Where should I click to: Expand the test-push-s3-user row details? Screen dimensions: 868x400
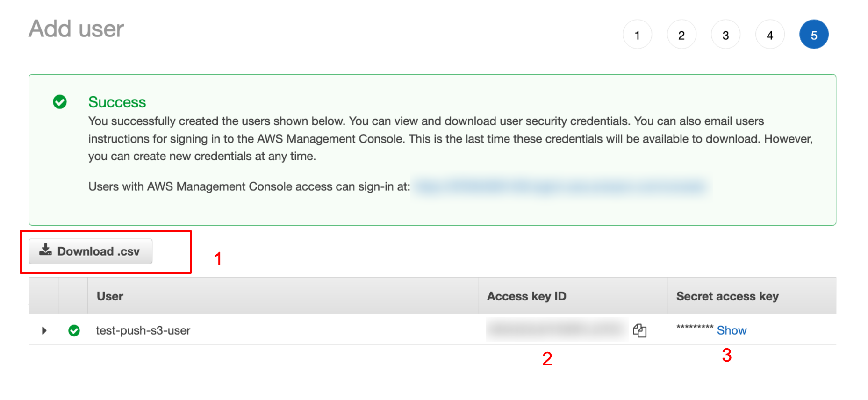44,330
